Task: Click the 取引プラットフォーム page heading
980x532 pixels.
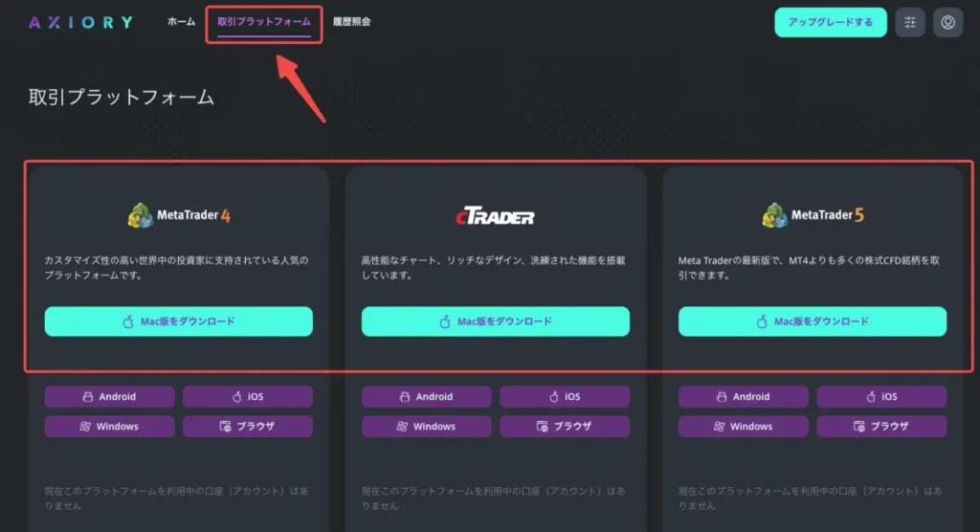Action: [122, 98]
